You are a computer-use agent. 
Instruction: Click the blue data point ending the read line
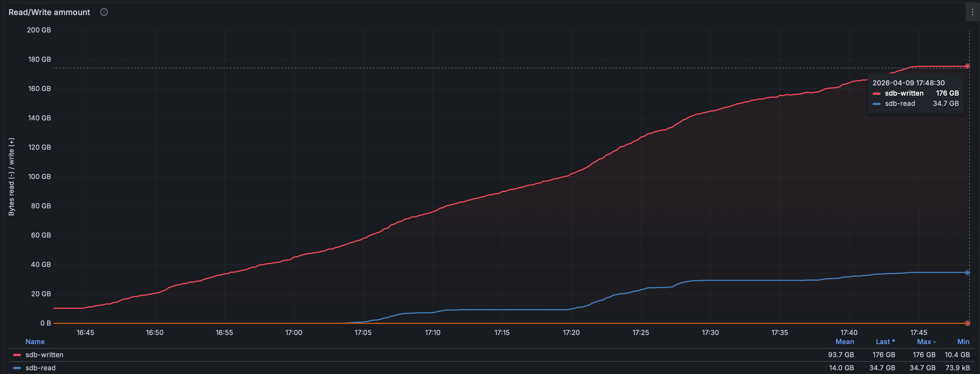pyautogui.click(x=967, y=273)
